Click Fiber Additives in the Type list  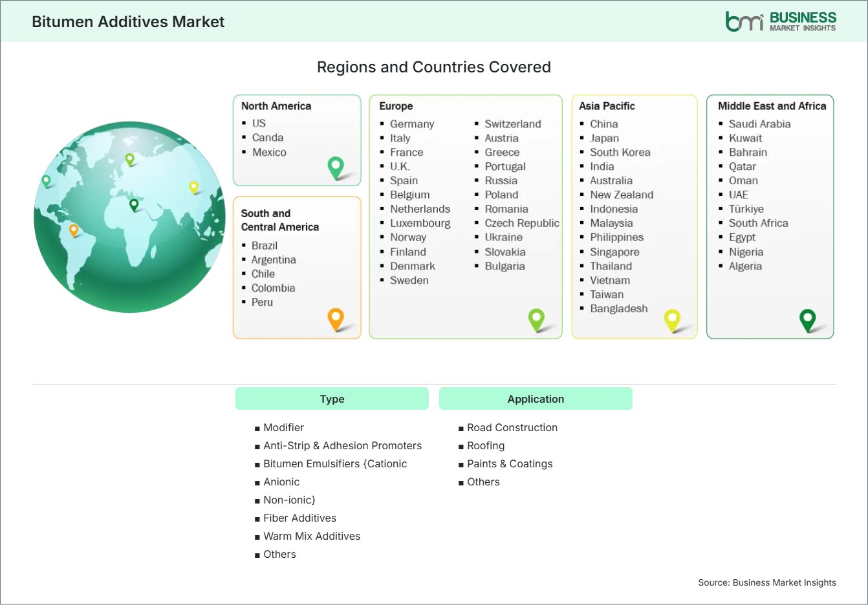point(299,518)
